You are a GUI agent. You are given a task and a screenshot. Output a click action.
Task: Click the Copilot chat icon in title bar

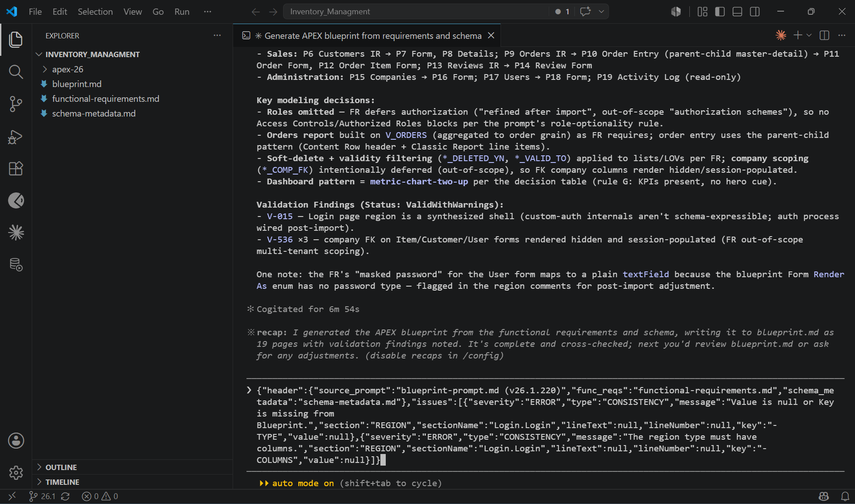click(585, 12)
